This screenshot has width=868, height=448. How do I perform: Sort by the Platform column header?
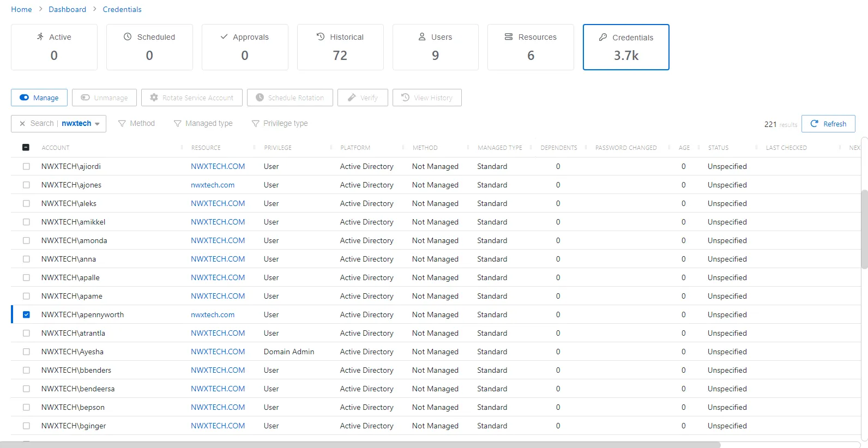(355, 148)
